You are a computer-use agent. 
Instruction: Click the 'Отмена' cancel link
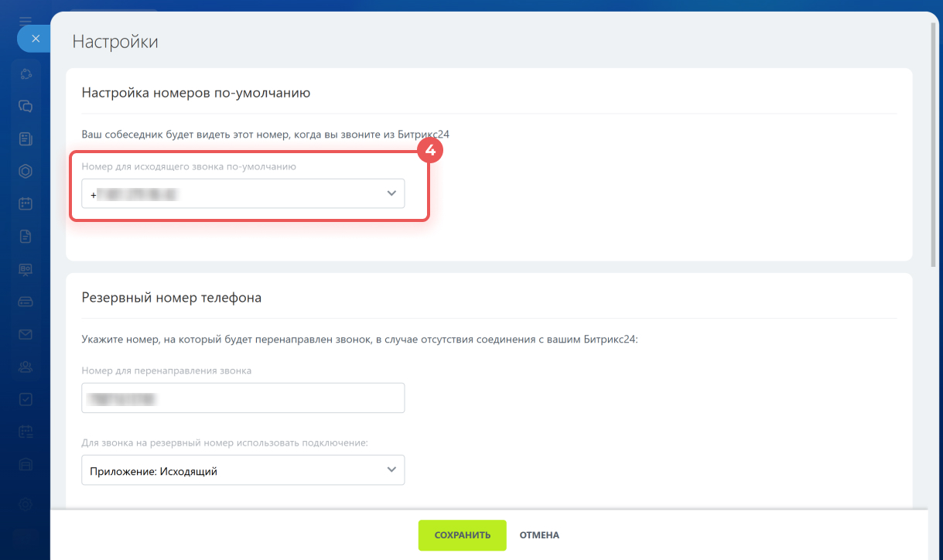pos(539,535)
